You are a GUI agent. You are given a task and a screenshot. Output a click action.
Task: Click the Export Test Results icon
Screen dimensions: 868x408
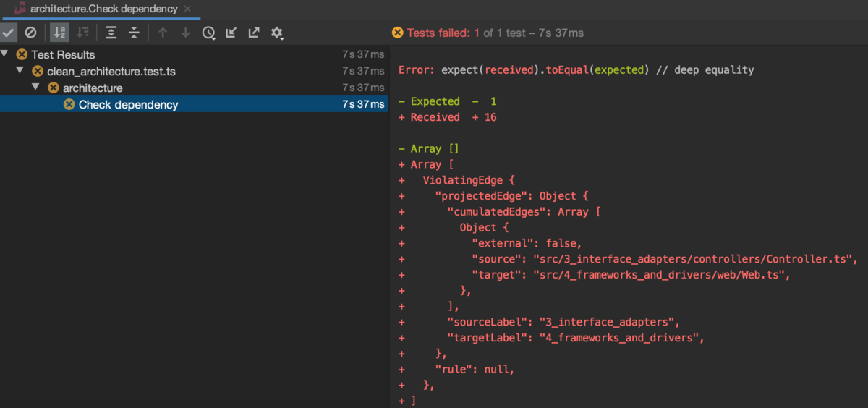254,33
